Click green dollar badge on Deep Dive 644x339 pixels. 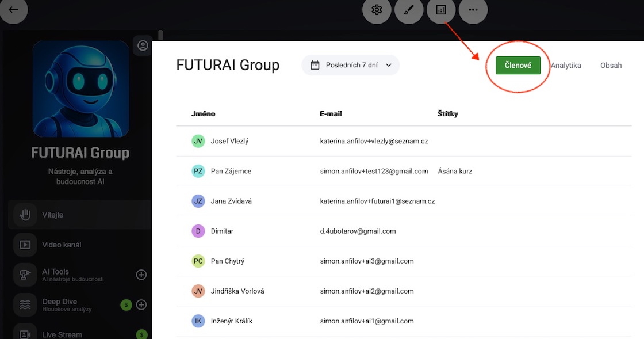[x=126, y=304]
